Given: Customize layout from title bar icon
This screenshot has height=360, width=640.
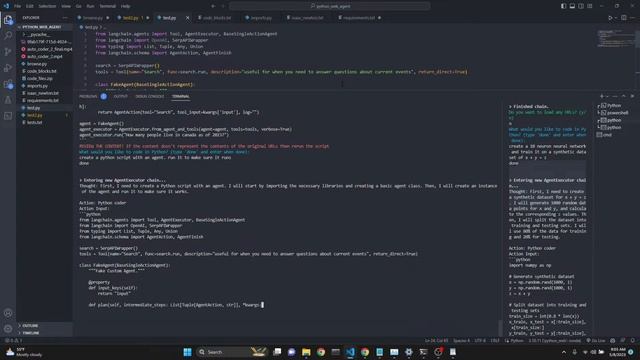Looking at the screenshot, I should point(590,6).
